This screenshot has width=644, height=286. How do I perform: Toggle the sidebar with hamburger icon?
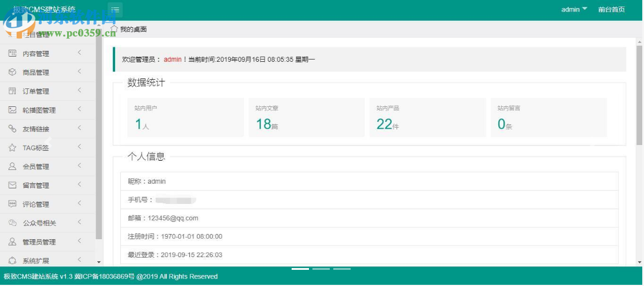click(x=115, y=9)
